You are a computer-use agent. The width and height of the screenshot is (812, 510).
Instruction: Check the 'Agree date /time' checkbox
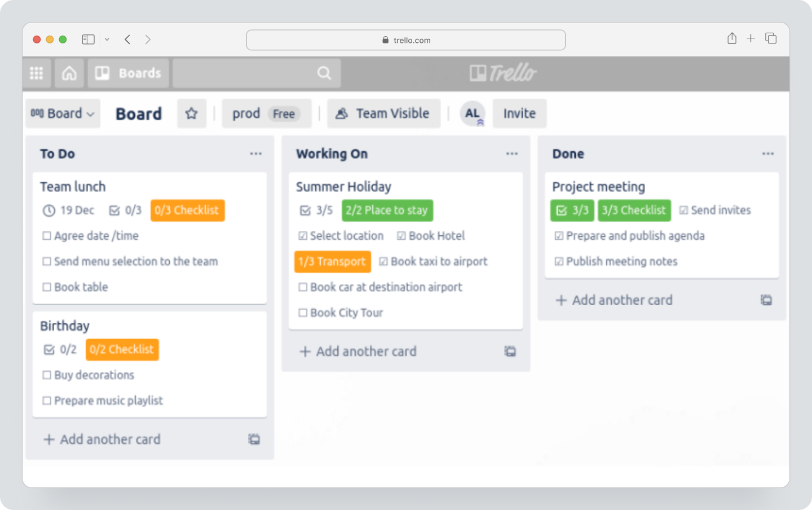[47, 236]
